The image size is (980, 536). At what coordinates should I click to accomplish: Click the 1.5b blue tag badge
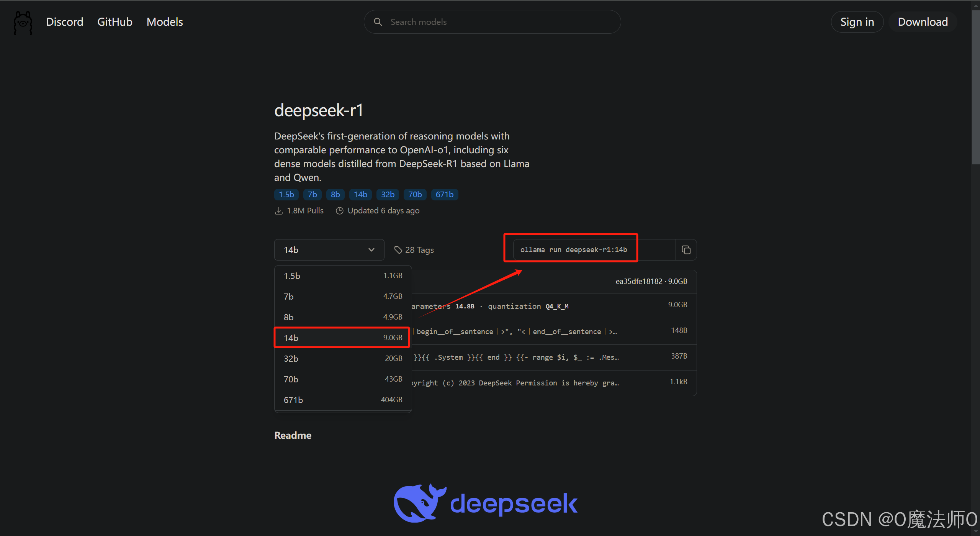point(286,195)
